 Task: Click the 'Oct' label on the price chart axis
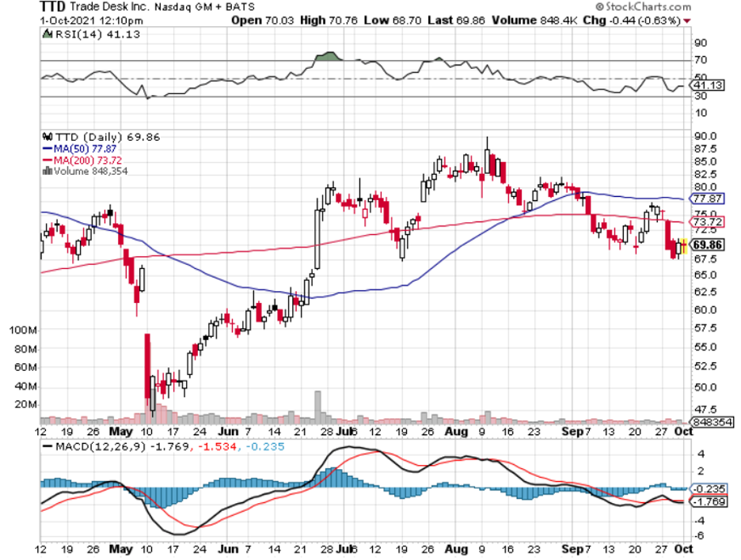[x=684, y=432]
